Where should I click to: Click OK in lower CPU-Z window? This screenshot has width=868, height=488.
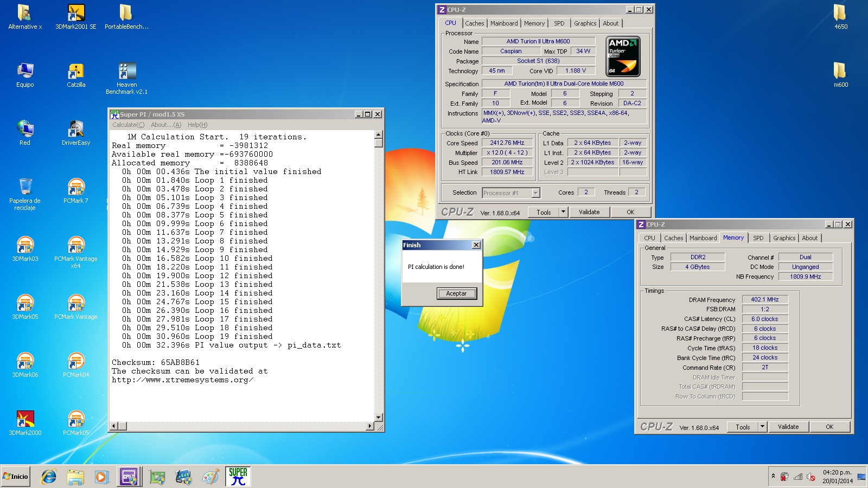pos(829,427)
